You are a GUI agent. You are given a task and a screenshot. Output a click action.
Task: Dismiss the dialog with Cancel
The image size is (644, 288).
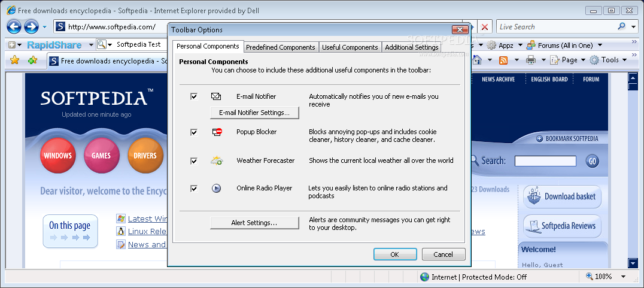[x=443, y=254]
